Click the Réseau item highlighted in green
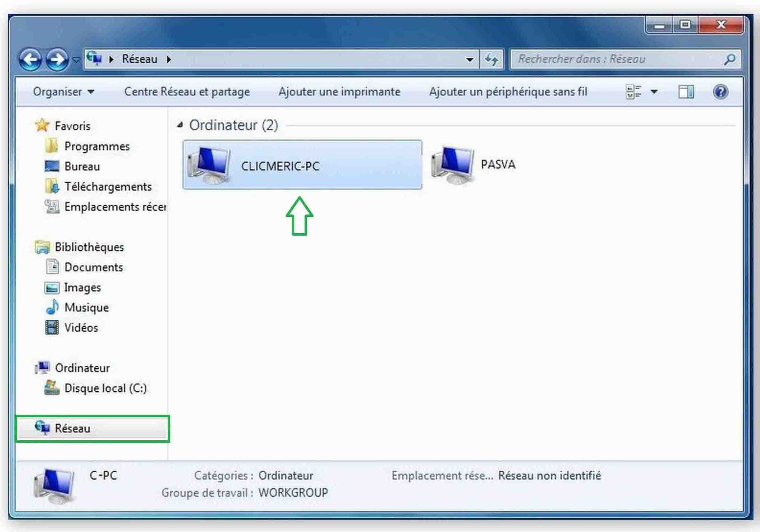 point(74,428)
